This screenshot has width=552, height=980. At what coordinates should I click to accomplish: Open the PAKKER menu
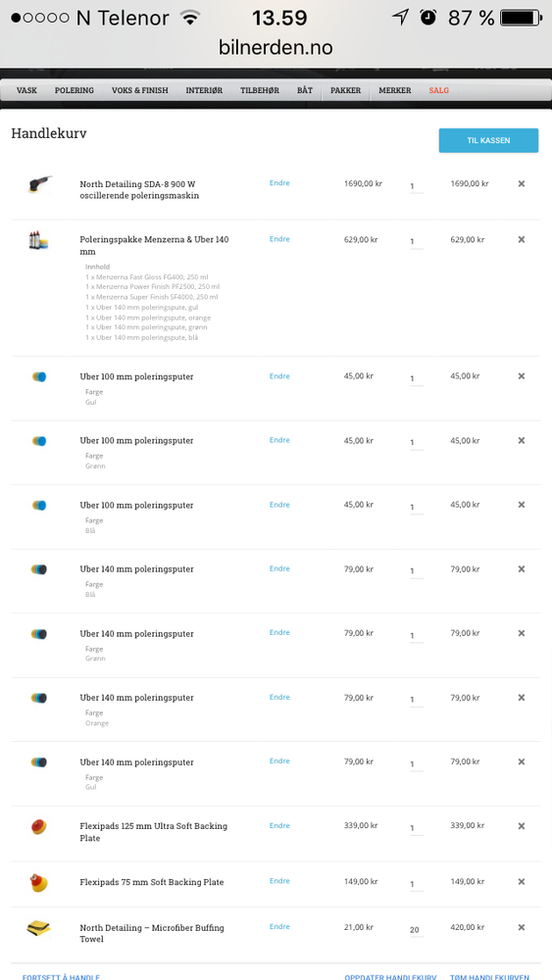[346, 90]
